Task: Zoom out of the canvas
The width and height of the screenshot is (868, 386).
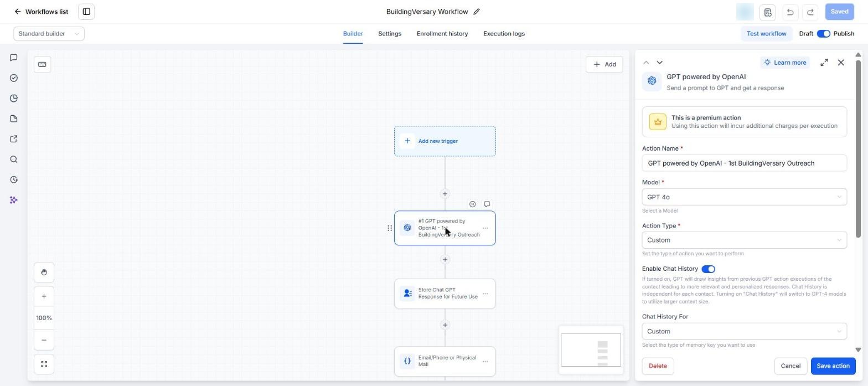Action: click(44, 340)
